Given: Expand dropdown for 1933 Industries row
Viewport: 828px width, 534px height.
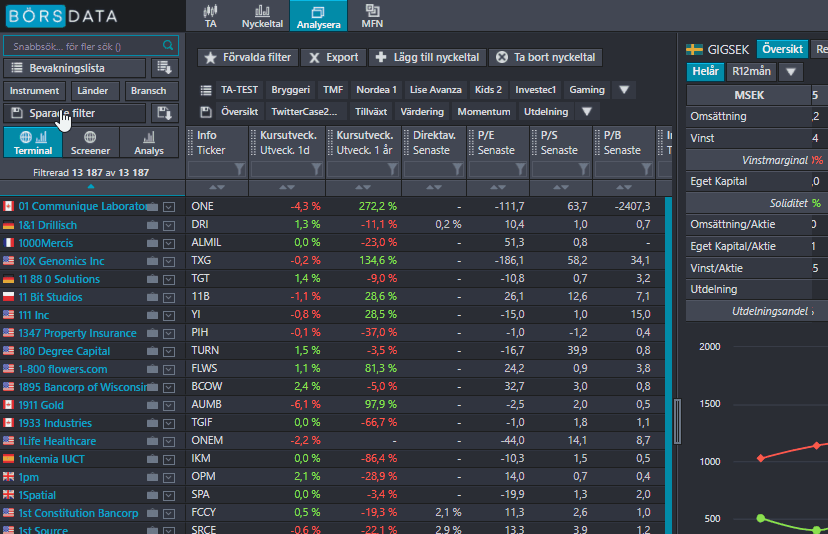Looking at the screenshot, I should pyautogui.click(x=168, y=424).
